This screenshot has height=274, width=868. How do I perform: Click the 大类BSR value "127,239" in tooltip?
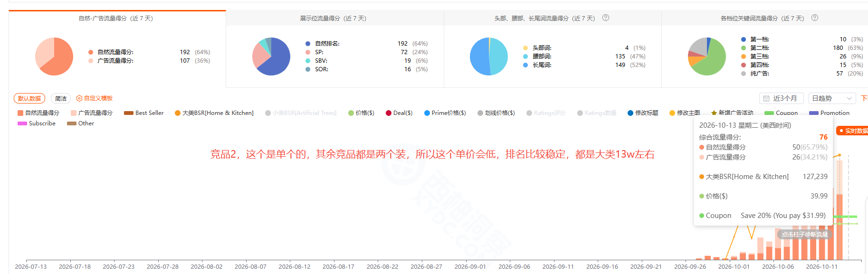[815, 177]
